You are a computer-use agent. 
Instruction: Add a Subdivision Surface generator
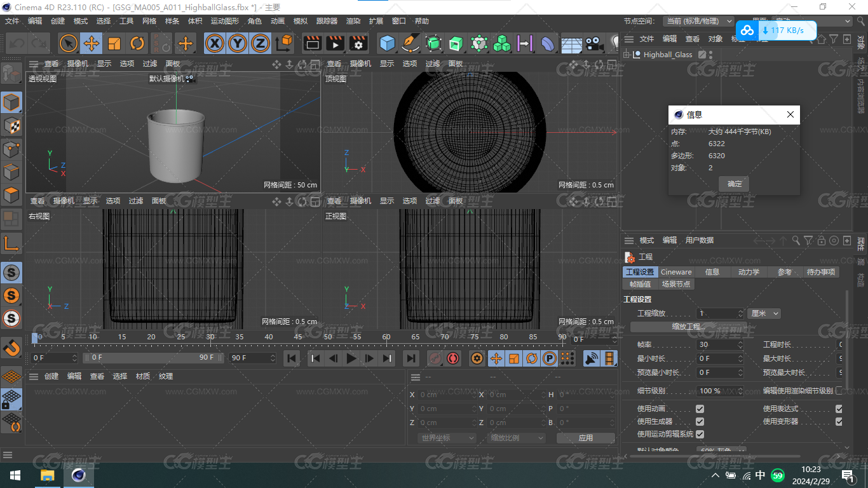coord(433,43)
